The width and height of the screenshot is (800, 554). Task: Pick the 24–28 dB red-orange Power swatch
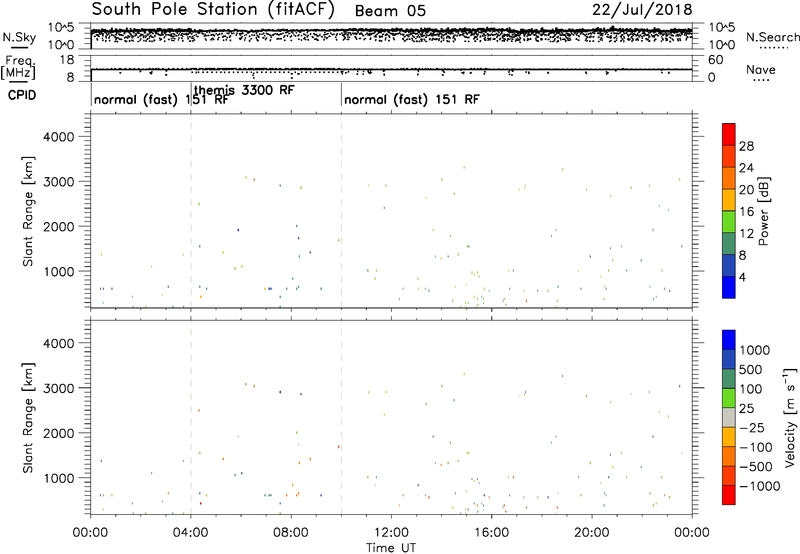click(x=729, y=156)
